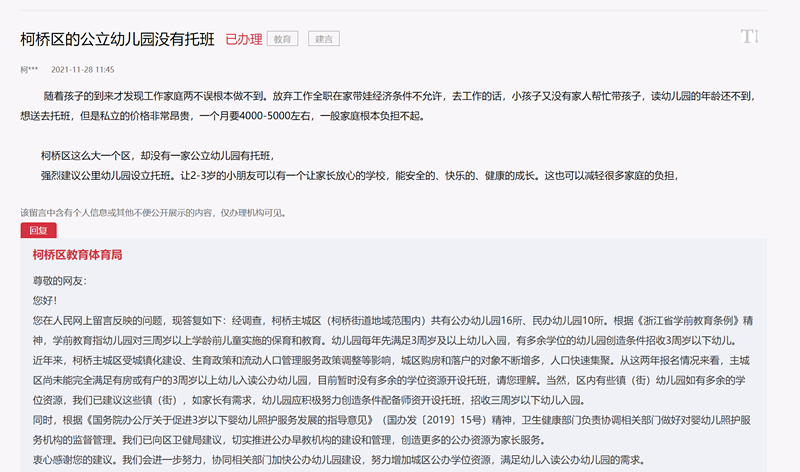Click the author name 柯***
This screenshot has width=800, height=472.
pos(29,70)
